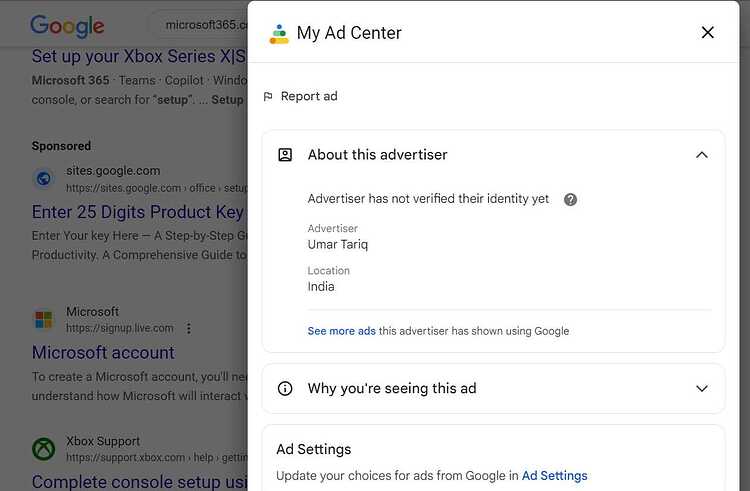
Task: Click the sites.google.com globe favicon
Action: coord(44,179)
